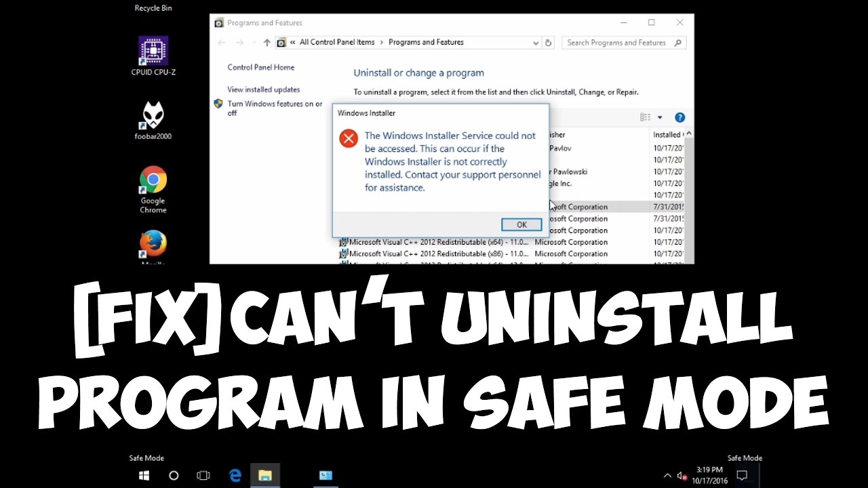Select the row with publisher Pawlowski
Screen dimensions: 868x488
tap(617, 171)
